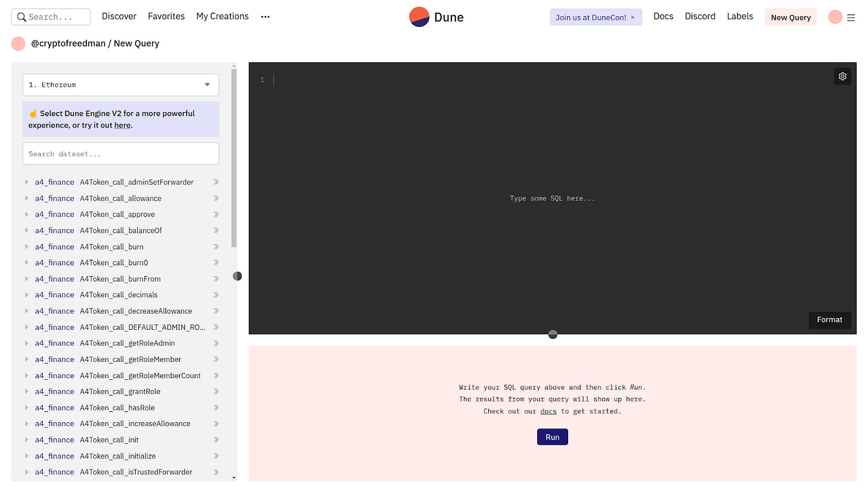Open the Ethereum dataset dropdown
Screen dimensions: 868x498
pyautogui.click(x=120, y=85)
